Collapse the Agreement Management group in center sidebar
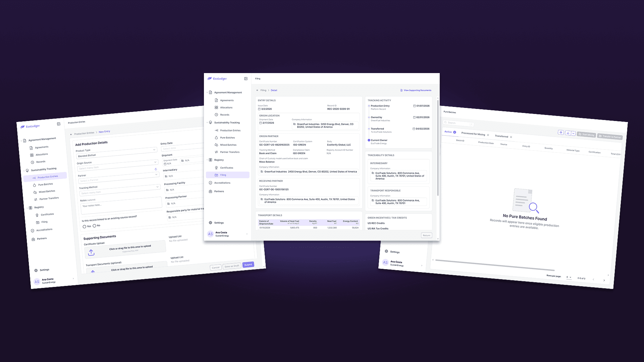The height and width of the screenshot is (362, 644). [x=225, y=93]
